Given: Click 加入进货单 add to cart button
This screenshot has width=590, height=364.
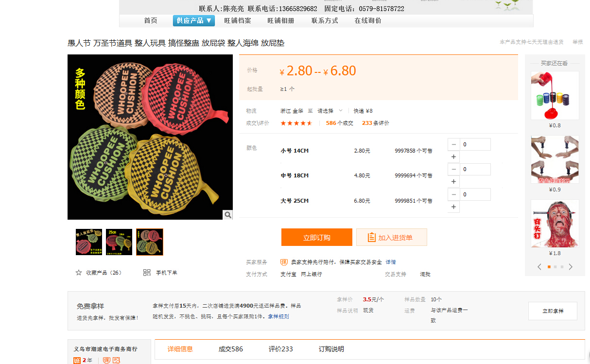Looking at the screenshot, I should coord(391,237).
